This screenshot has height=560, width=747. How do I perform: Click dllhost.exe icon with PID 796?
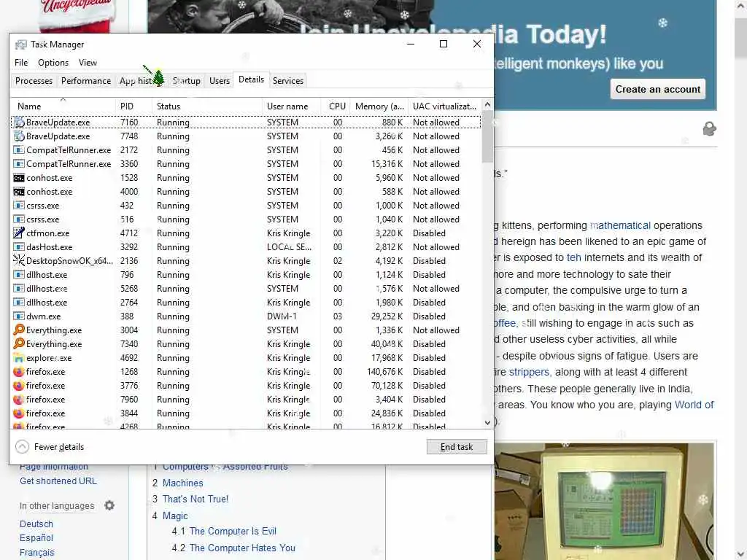(19, 275)
